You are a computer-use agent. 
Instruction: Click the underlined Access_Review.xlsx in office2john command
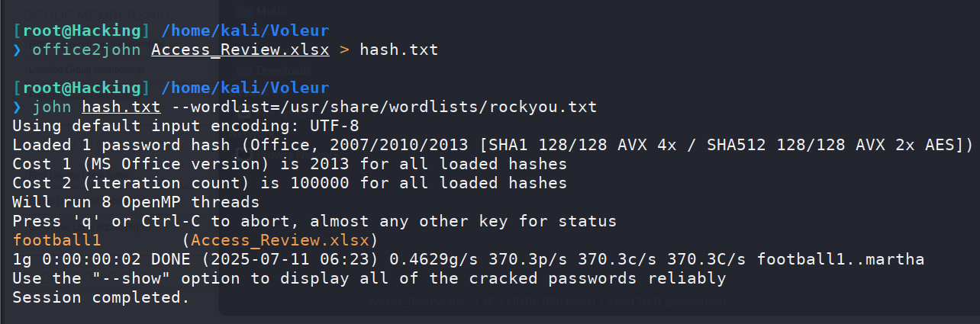click(240, 50)
